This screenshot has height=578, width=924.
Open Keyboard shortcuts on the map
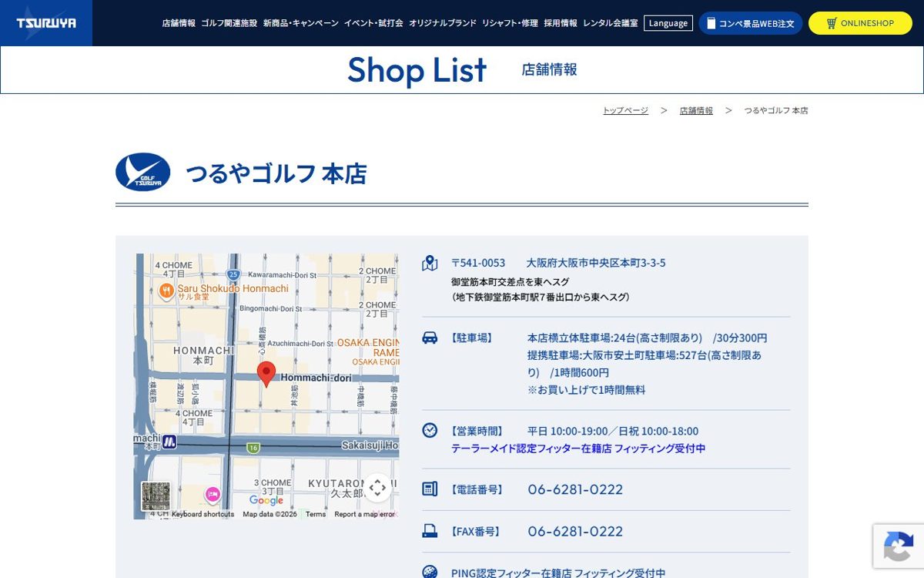203,514
